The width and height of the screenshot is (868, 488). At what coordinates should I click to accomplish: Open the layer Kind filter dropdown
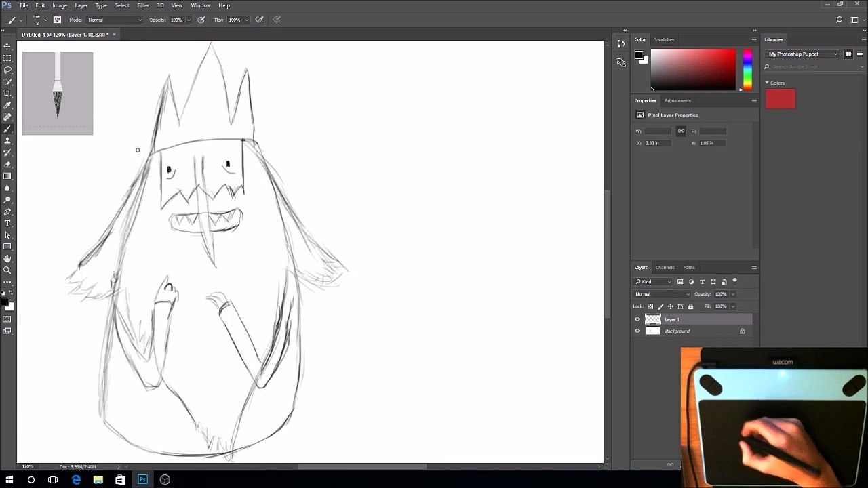(653, 282)
